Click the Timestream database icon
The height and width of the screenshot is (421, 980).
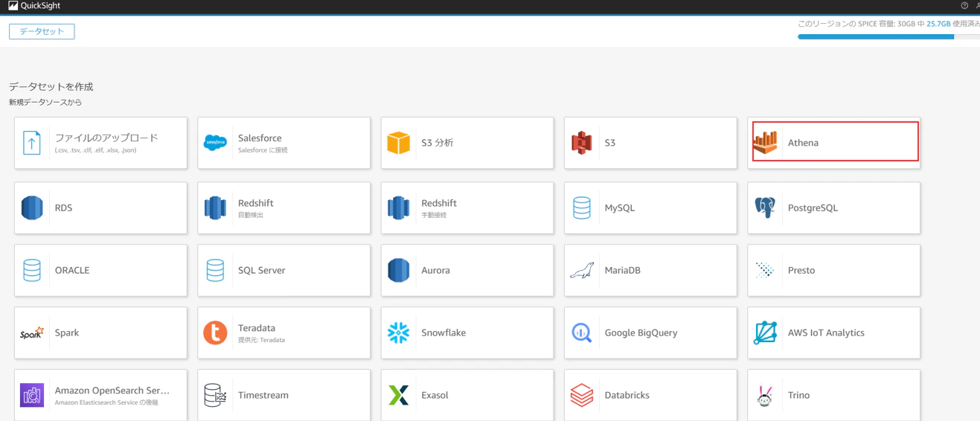coord(215,395)
